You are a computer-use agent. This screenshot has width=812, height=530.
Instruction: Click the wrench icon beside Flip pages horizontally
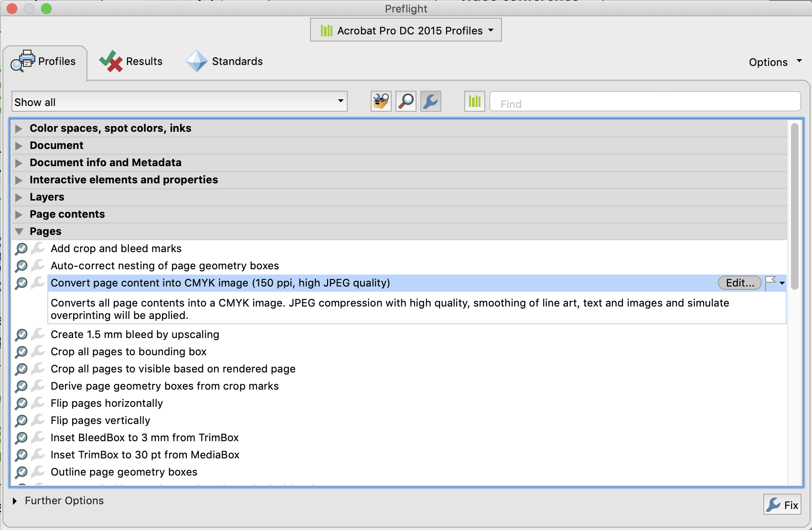tap(38, 403)
